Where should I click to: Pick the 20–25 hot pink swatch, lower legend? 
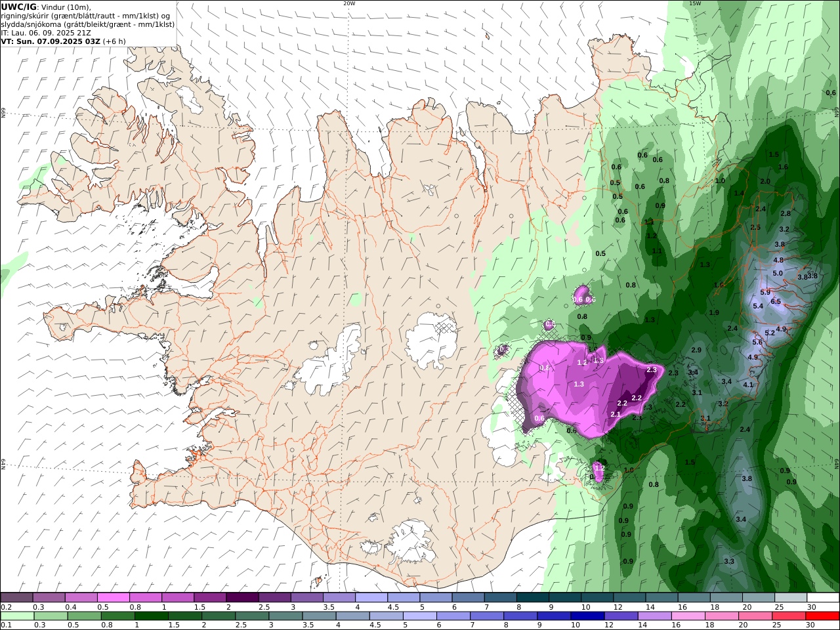click(755, 616)
